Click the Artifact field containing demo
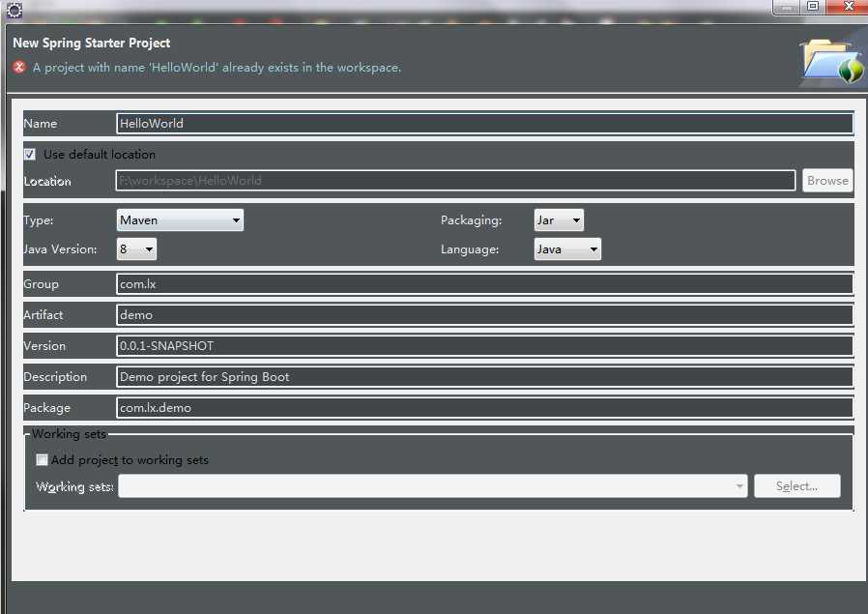Viewport: 868px width, 614px height. pyautogui.click(x=484, y=315)
